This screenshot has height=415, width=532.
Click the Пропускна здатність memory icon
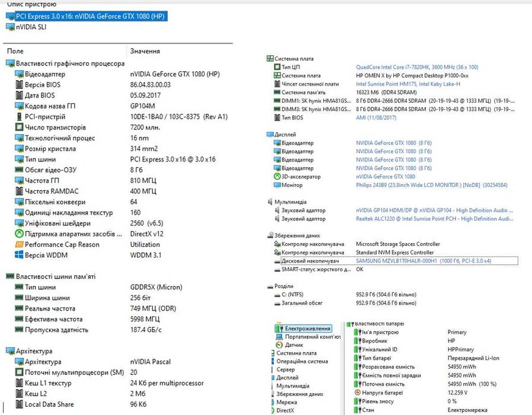20,330
